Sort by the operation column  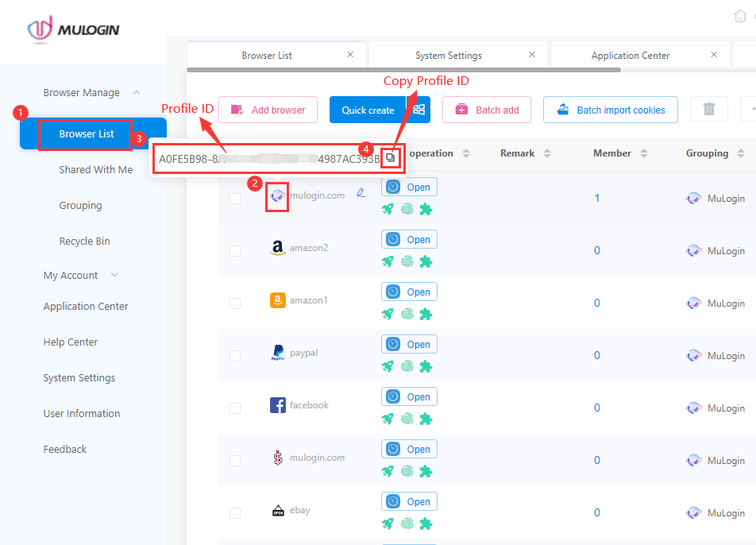(x=465, y=153)
